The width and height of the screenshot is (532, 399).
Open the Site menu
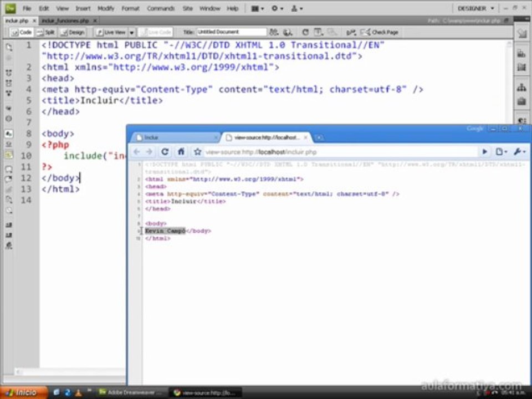click(188, 8)
